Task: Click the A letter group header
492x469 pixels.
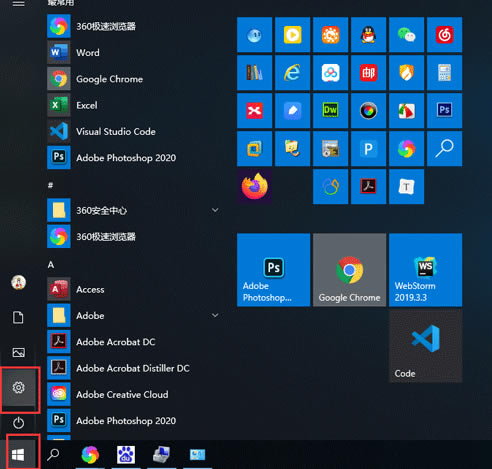Action: pos(51,265)
